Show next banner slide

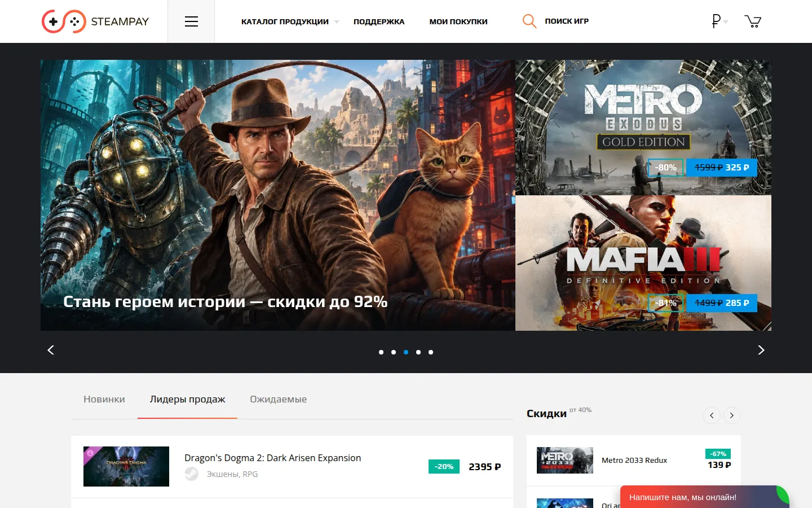tap(761, 350)
